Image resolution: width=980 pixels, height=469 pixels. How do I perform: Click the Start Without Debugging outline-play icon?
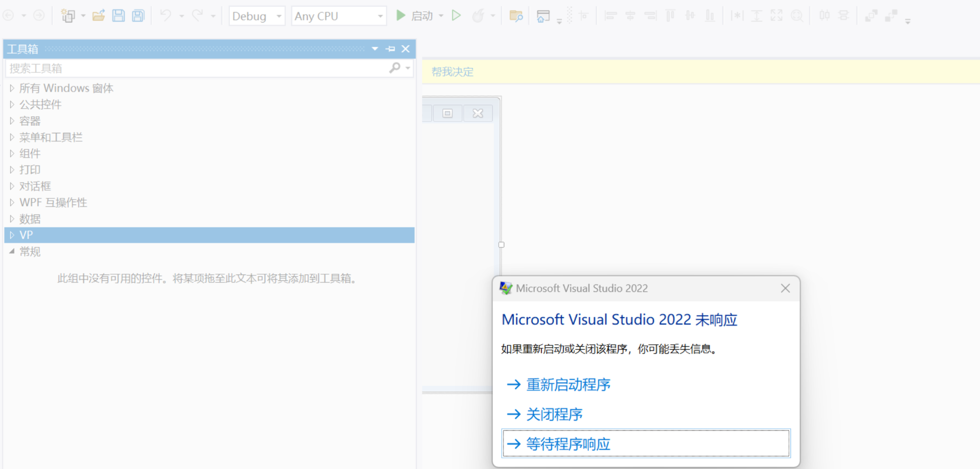point(456,16)
